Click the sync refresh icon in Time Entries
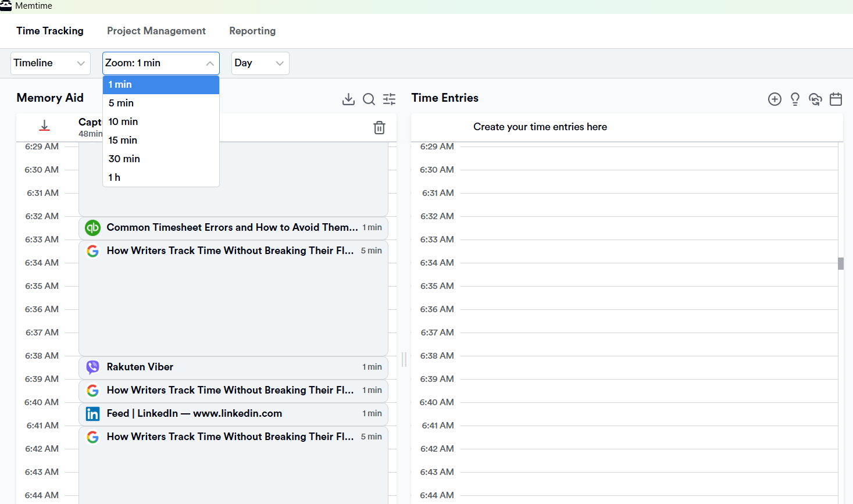This screenshot has width=853, height=504. point(815,99)
